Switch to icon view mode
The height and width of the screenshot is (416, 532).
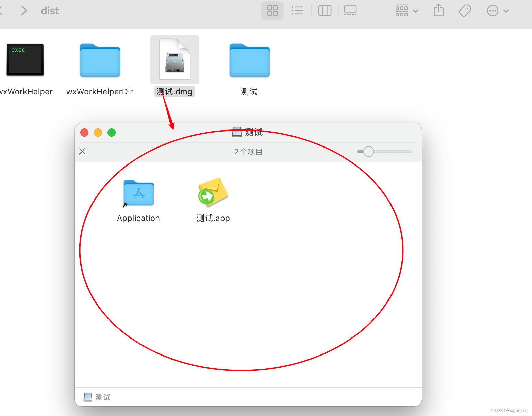[x=272, y=11]
